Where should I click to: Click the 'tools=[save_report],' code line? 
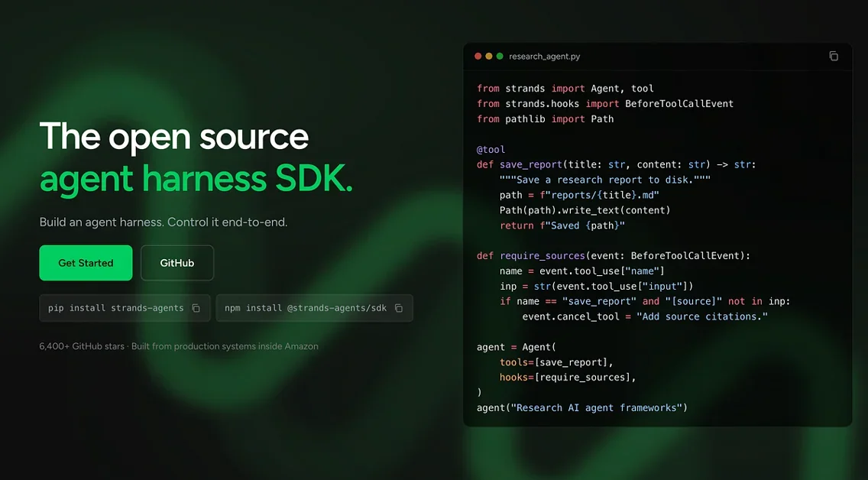pos(556,362)
